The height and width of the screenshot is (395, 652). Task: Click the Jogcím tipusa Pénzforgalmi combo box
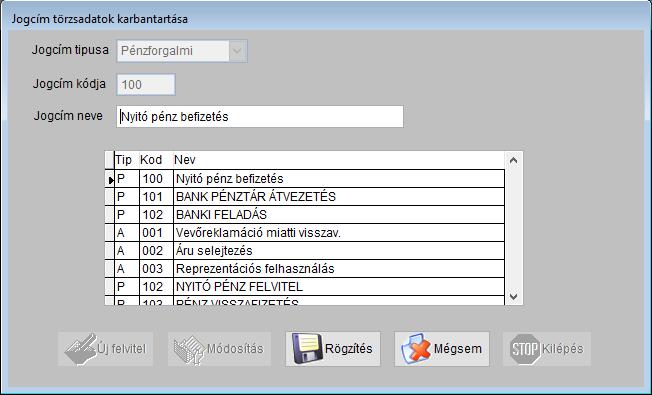point(182,51)
